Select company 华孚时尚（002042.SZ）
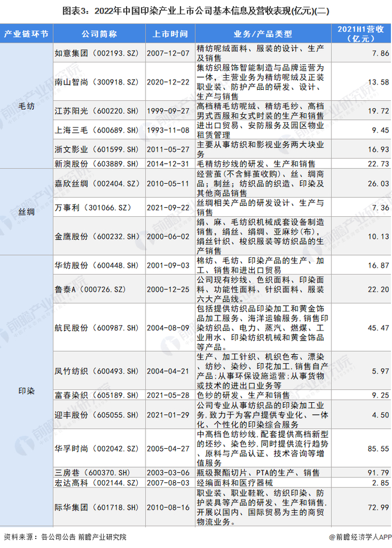Screen dimensions: 392x548 (97, 448)
